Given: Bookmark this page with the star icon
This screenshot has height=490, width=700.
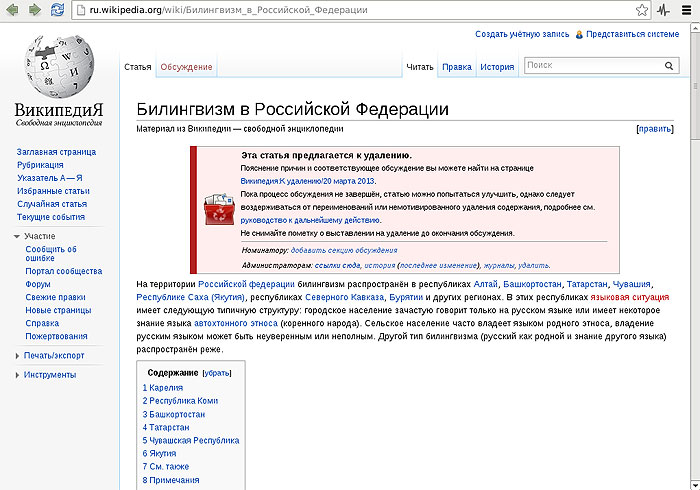Looking at the screenshot, I should click(640, 10).
